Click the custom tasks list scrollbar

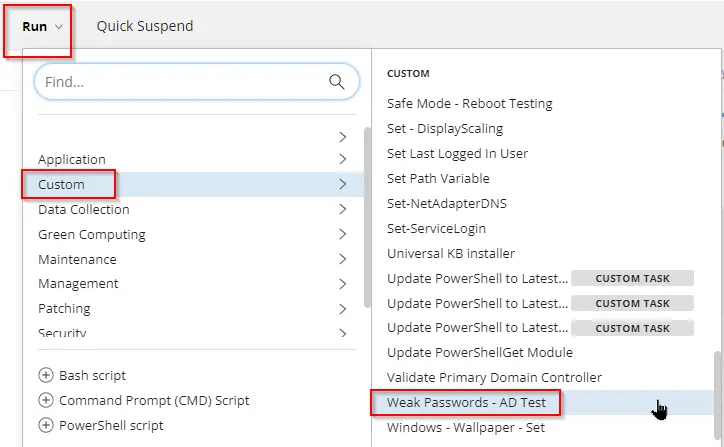coord(717,395)
